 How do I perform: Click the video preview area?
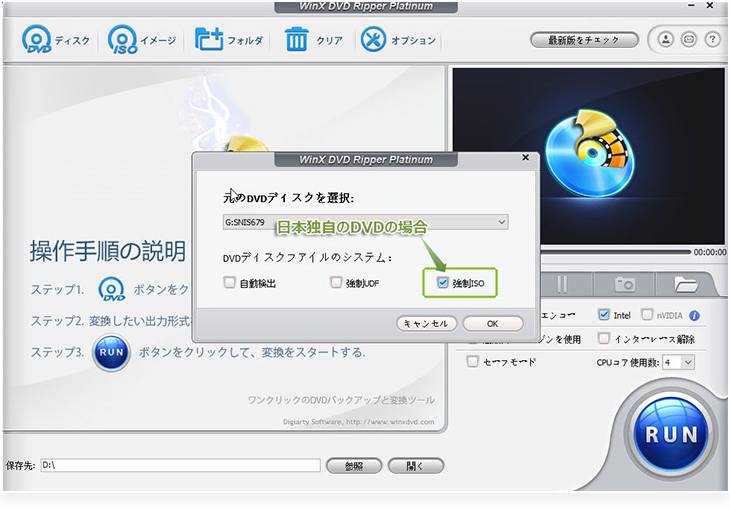click(x=588, y=156)
